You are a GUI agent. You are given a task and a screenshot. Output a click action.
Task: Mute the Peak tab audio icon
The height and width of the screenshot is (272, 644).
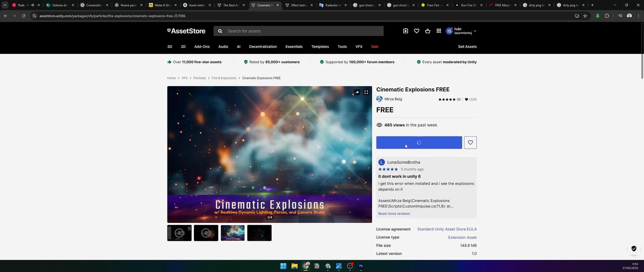33,5
